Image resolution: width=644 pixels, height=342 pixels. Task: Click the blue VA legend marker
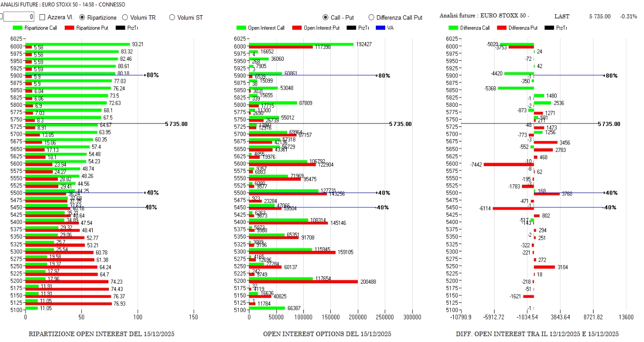[380, 28]
